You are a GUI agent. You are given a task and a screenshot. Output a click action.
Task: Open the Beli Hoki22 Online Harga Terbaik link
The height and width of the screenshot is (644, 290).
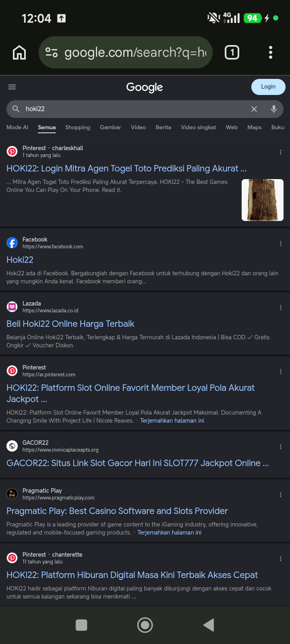click(70, 324)
